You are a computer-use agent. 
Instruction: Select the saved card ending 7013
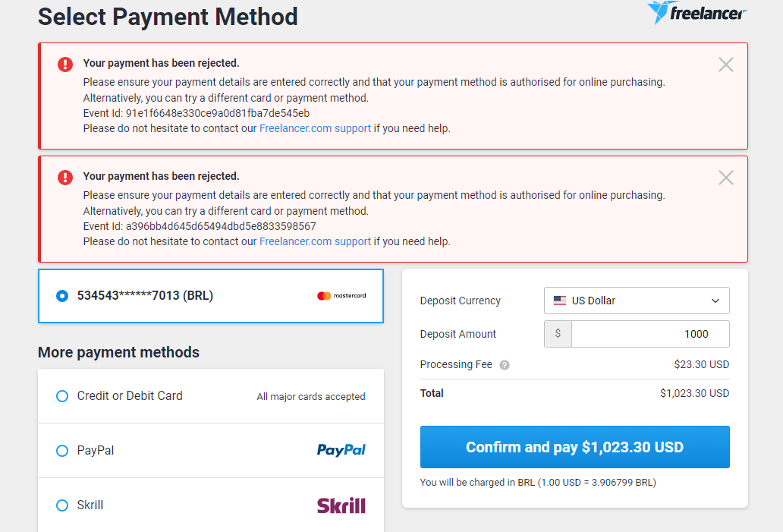pos(62,296)
